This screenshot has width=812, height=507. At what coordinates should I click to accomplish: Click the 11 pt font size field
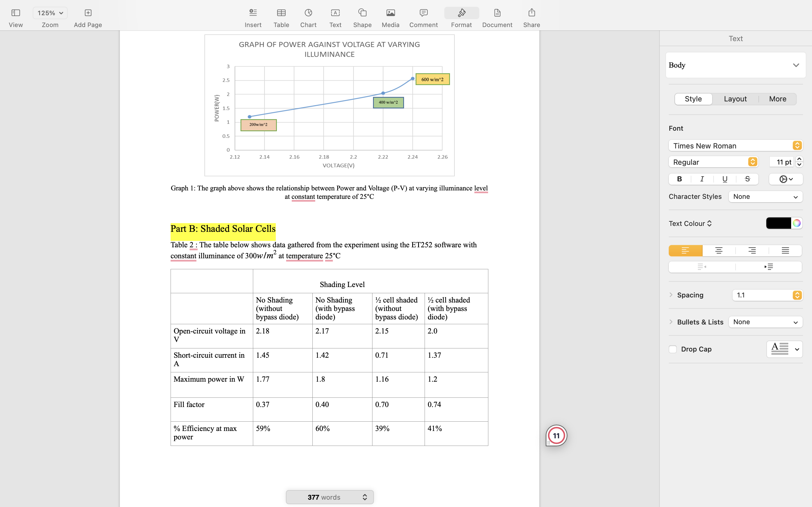[x=782, y=162]
